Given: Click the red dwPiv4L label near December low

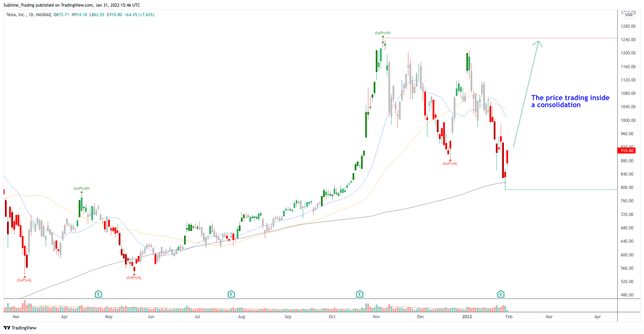Looking at the screenshot, I should tap(450, 164).
